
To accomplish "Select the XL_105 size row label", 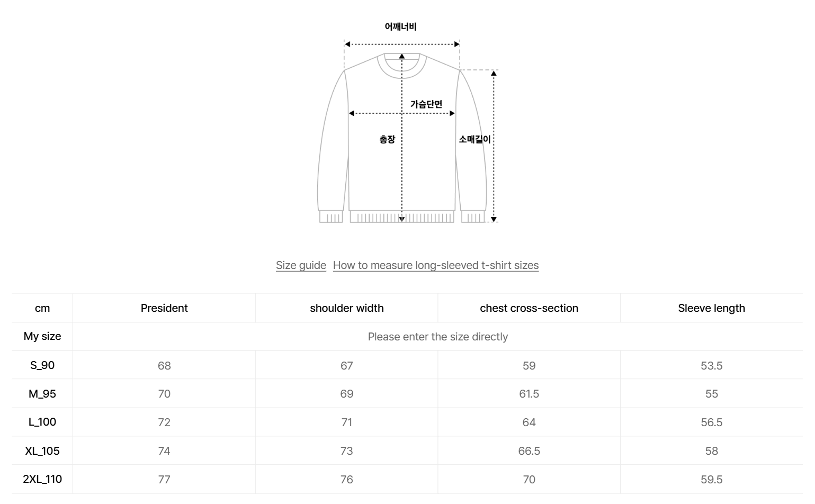I will pos(42,451).
